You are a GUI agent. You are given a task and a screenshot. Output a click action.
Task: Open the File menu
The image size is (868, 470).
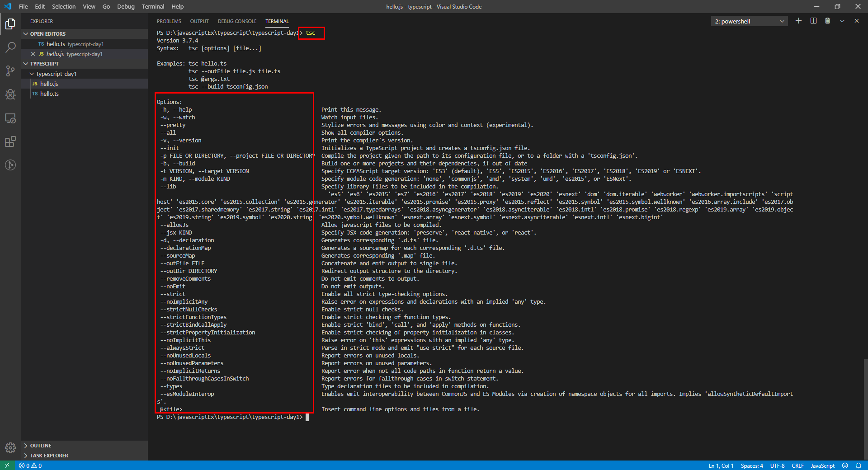[x=24, y=6]
